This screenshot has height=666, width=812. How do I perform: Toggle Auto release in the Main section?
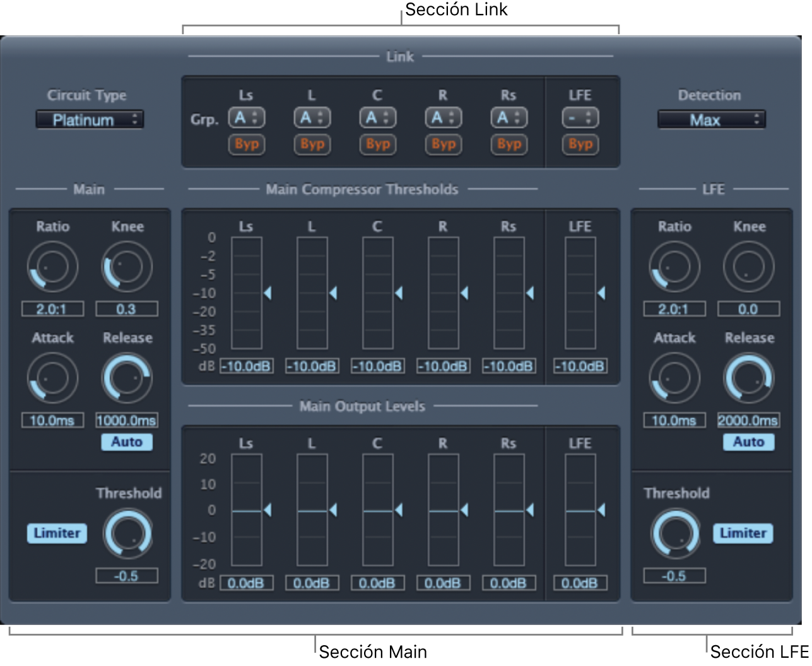click(x=126, y=442)
